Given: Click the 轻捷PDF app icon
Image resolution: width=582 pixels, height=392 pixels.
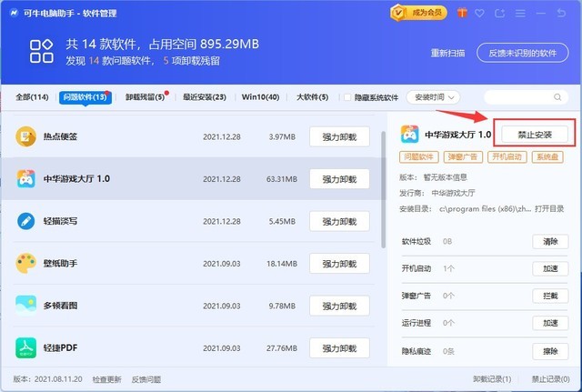Looking at the screenshot, I should pyautogui.click(x=26, y=347).
